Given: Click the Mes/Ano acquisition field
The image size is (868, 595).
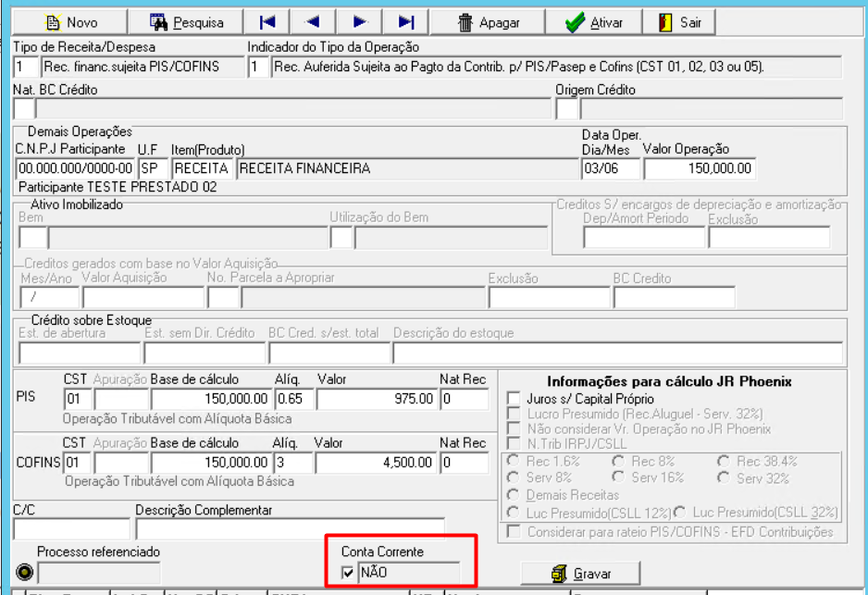Looking at the screenshot, I should 49,298.
